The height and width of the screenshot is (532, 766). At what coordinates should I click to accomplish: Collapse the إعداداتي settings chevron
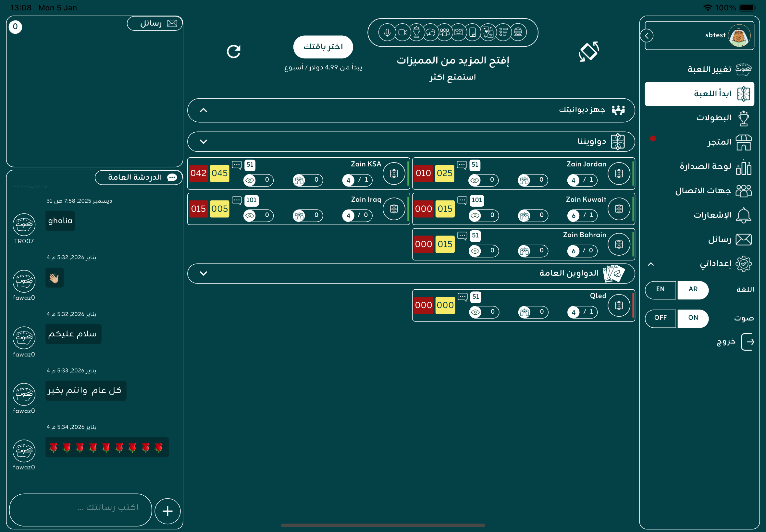point(651,264)
